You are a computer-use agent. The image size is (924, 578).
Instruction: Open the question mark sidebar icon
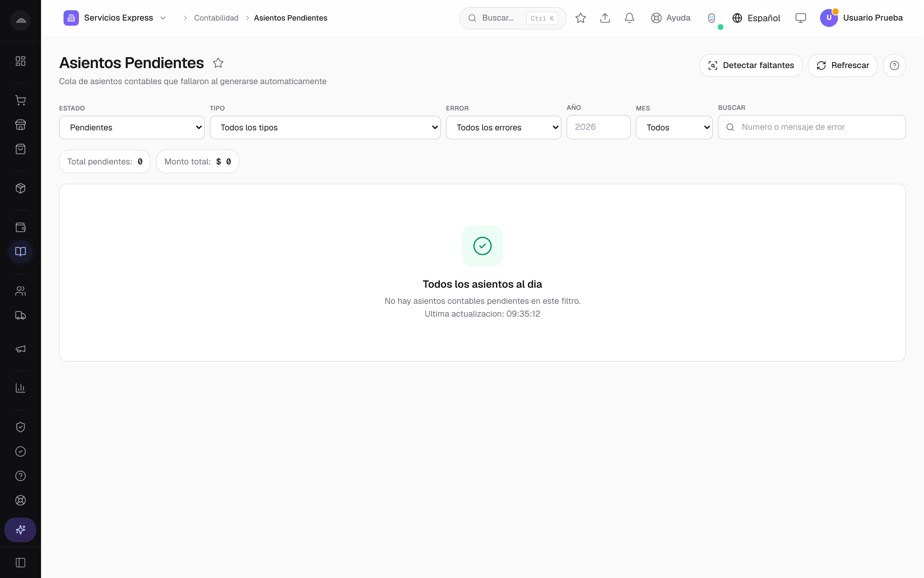(21, 476)
